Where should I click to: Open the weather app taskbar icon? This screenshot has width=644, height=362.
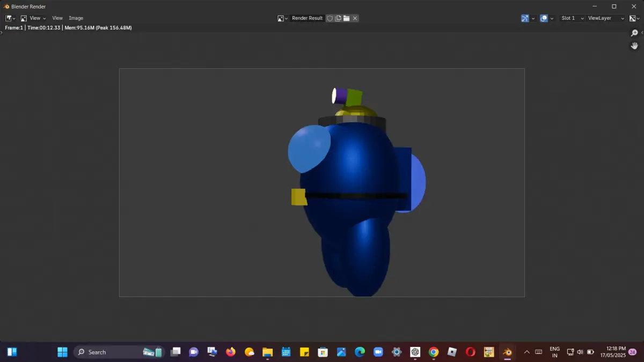tap(249, 352)
